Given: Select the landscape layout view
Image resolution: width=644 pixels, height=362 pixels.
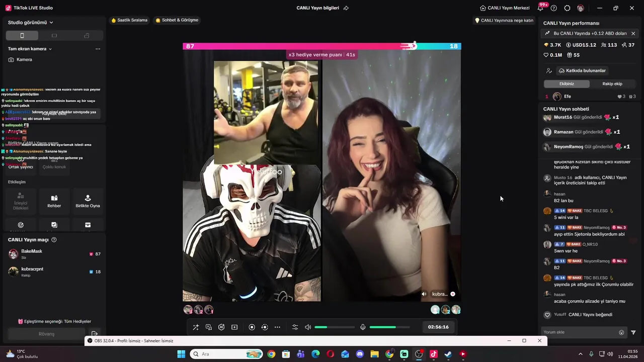Looking at the screenshot, I should [x=54, y=36].
